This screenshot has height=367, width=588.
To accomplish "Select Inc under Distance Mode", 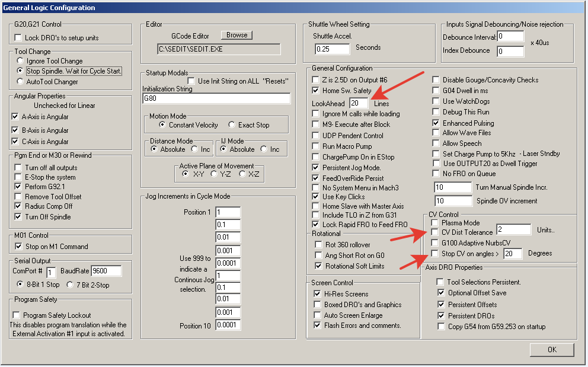I will (x=194, y=149).
